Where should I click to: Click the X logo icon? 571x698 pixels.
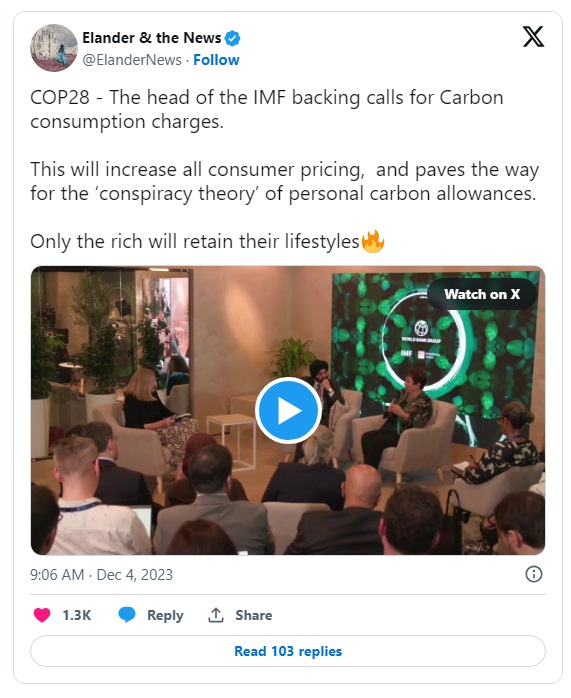click(533, 37)
